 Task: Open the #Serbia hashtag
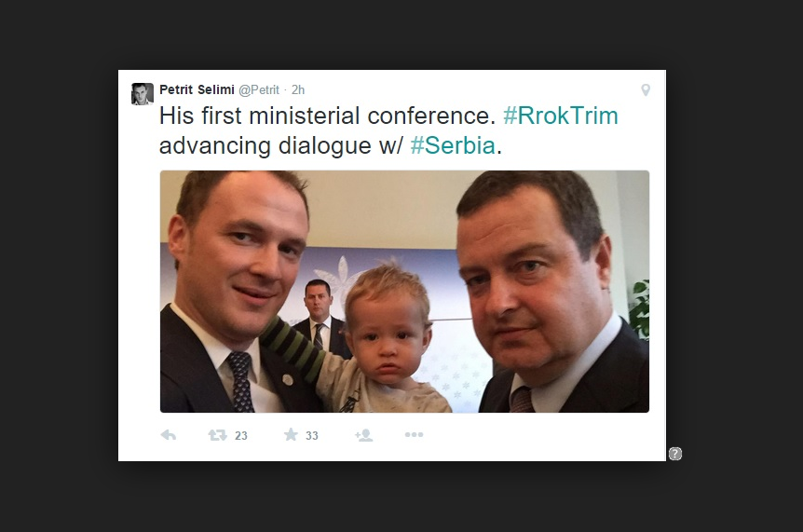coord(453,146)
